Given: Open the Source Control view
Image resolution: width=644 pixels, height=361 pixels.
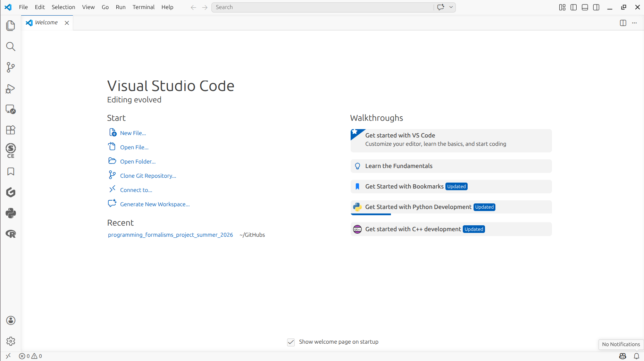Looking at the screenshot, I should (11, 67).
